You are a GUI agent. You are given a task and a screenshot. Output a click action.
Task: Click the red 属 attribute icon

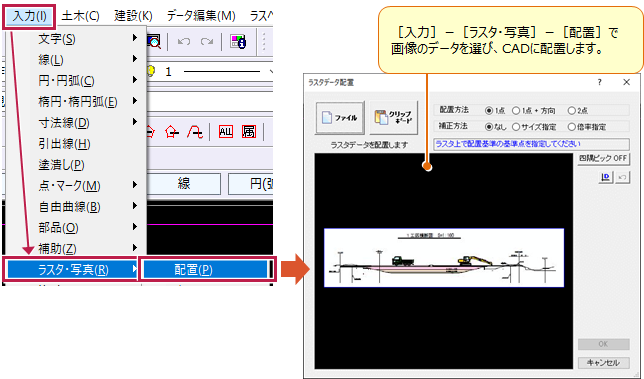click(x=249, y=132)
